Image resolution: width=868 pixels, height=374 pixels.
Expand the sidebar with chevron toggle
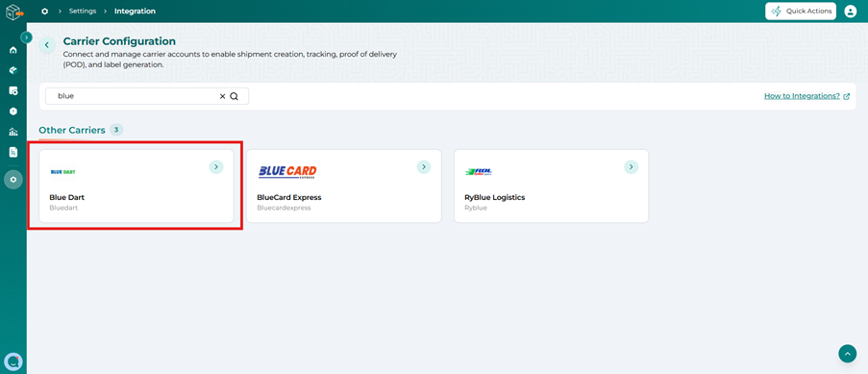coord(26,37)
